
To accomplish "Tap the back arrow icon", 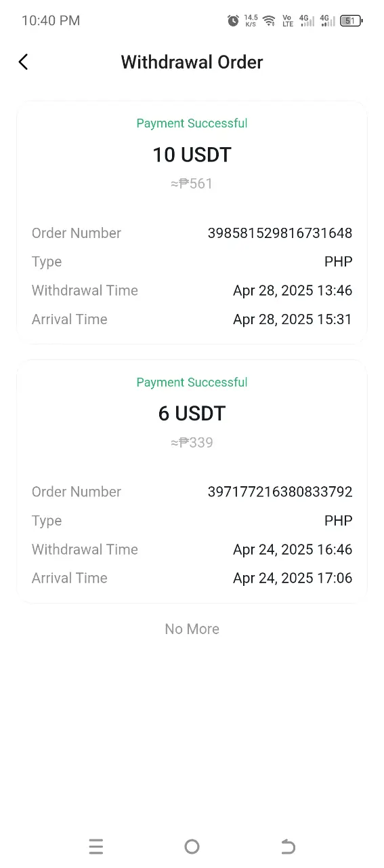I will 23,62.
